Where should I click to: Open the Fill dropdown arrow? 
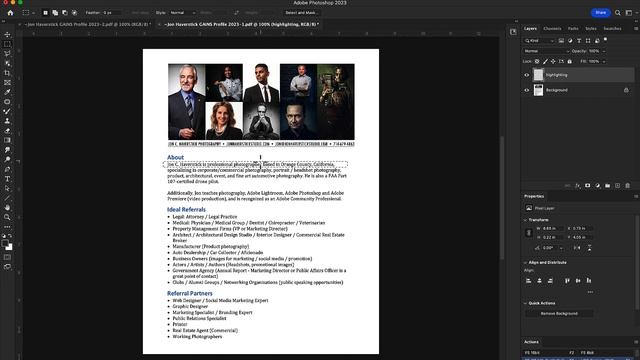click(x=604, y=62)
